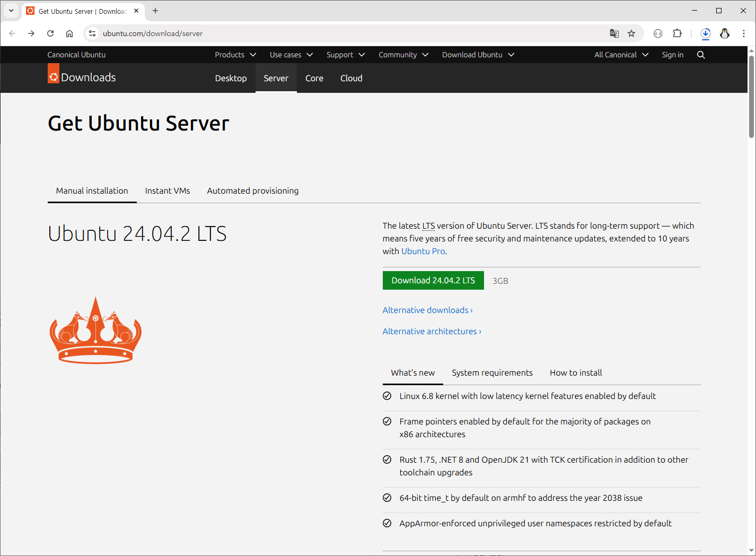Open the How to install tab
756x556 pixels.
[x=576, y=373]
